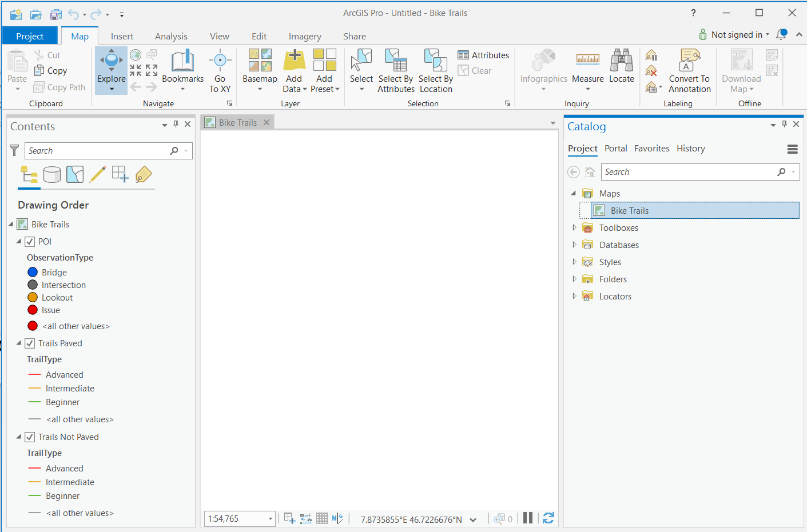
Task: Open the coordinate display dropdown arrow
Action: tap(473, 520)
